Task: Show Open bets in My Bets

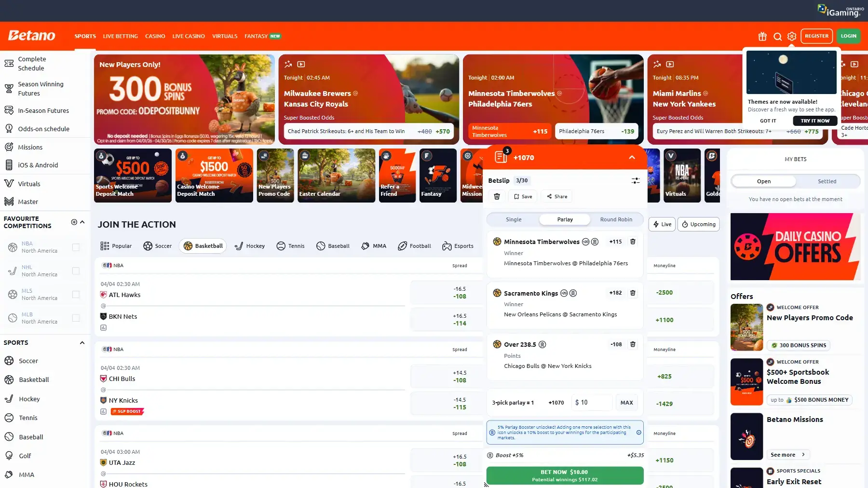Action: tap(764, 181)
